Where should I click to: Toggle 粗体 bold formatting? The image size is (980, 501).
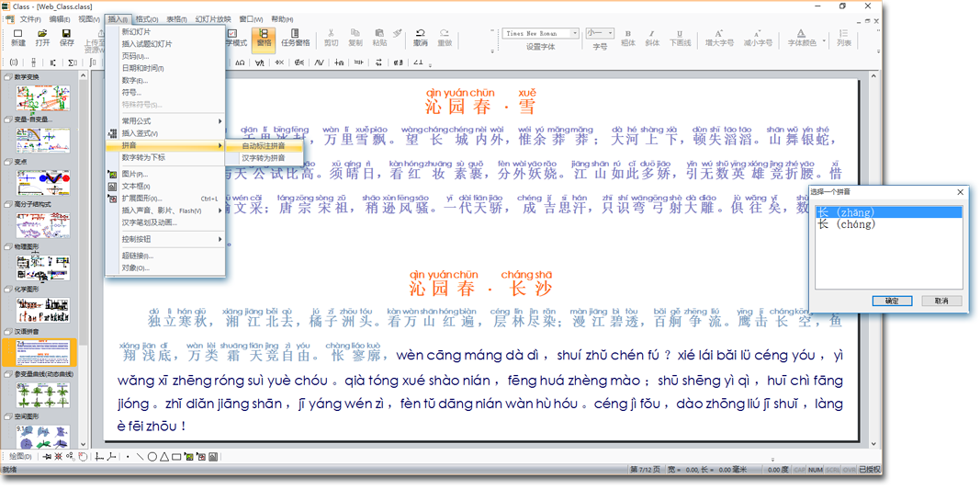pyautogui.click(x=628, y=37)
